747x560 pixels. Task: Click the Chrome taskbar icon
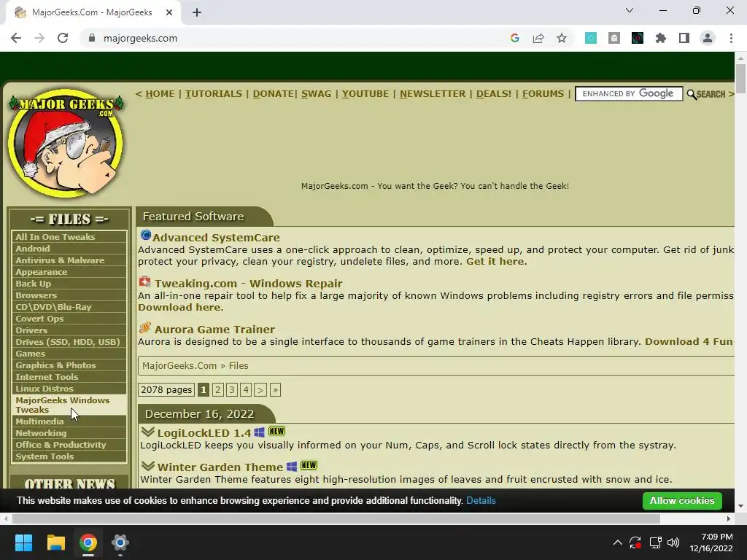pos(88,542)
